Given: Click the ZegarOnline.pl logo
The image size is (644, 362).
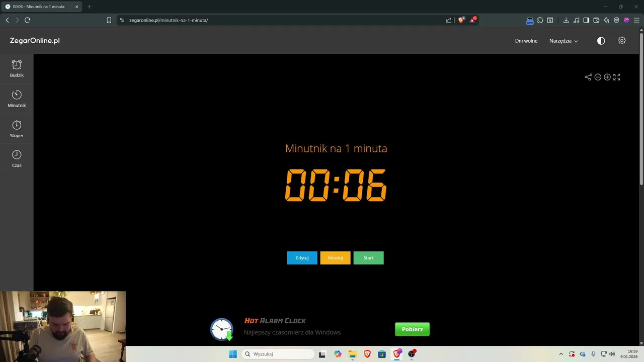Looking at the screenshot, I should coord(35,41).
